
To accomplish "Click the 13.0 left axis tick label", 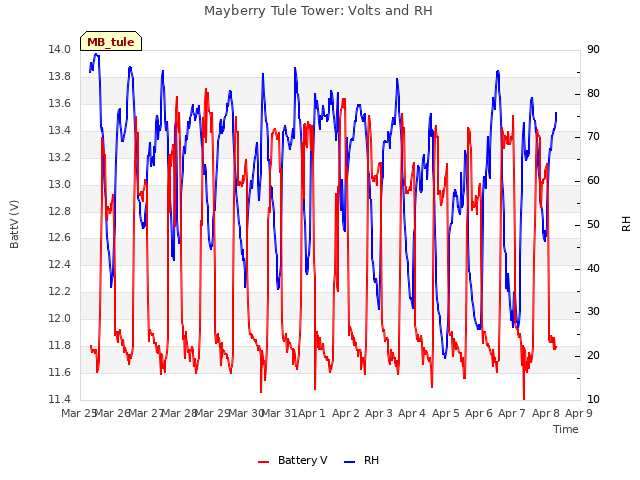I will pos(60,184).
